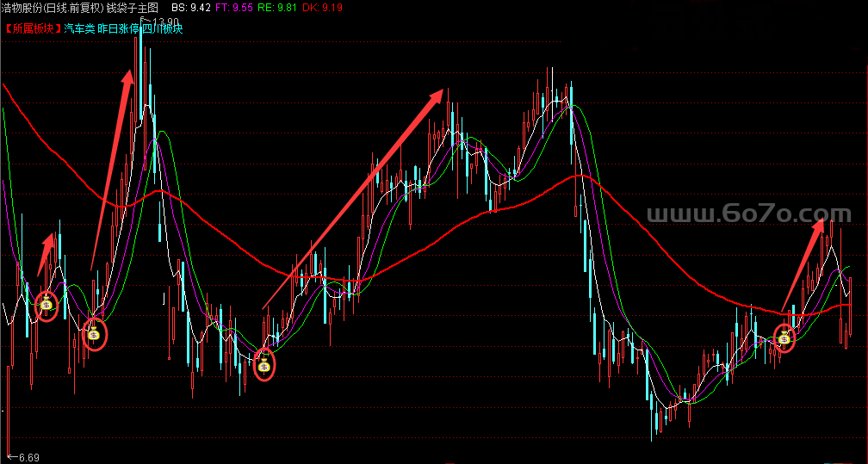Viewport: 868px width, 464px height.
Task: Click the 6.69 low price marker
Action: (28, 456)
